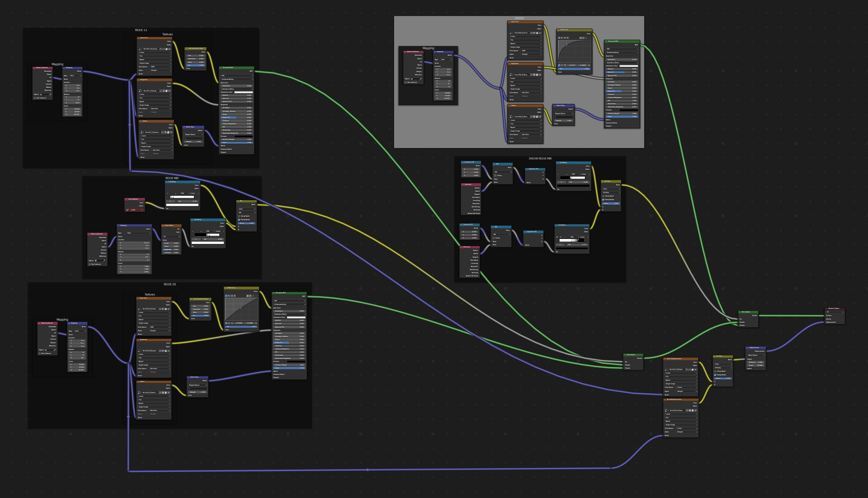
Task: Collapse the ROCK MIX Color Attribute node
Action: (126, 199)
